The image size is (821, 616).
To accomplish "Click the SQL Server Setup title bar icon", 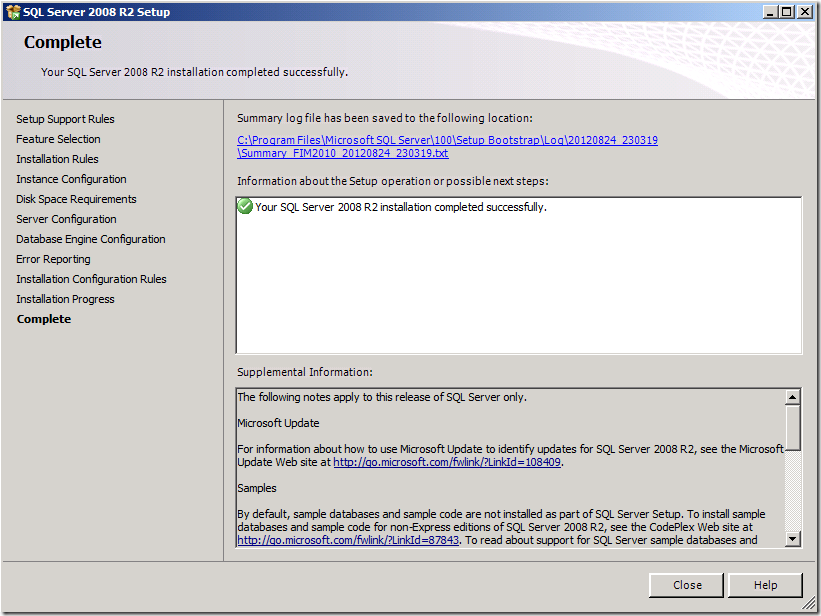I will point(13,12).
